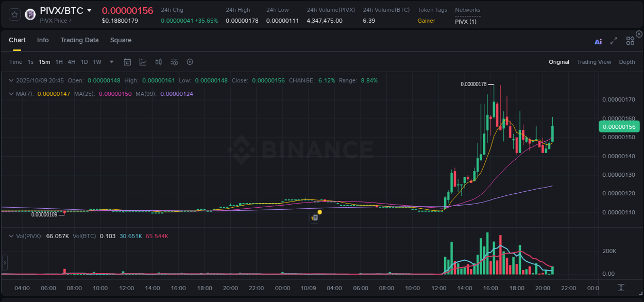
Task: Select the Depth chart view
Action: tap(627, 62)
